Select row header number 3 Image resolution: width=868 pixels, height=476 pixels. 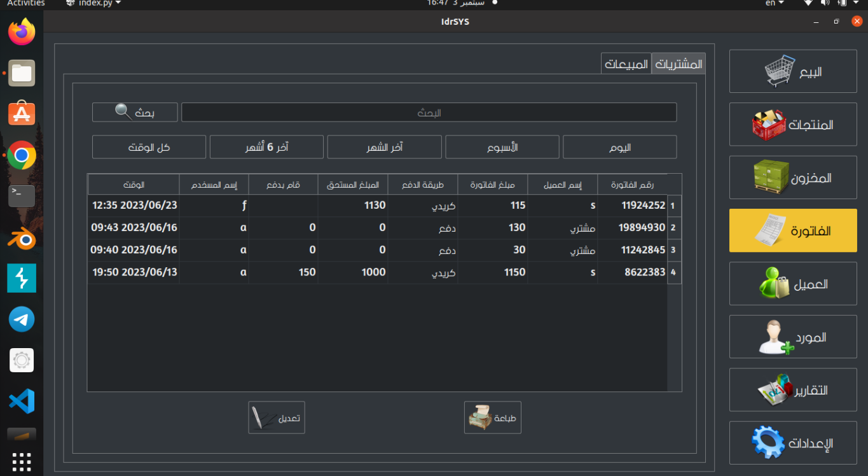tap(674, 250)
